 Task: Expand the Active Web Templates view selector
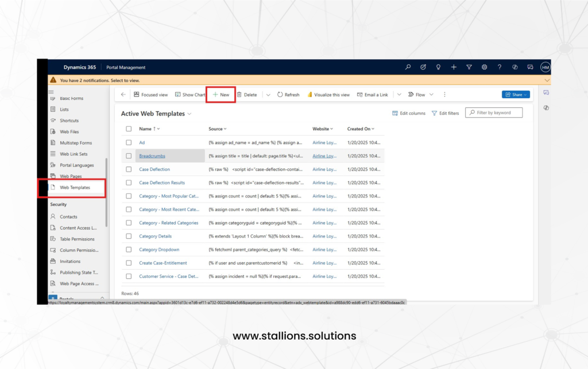[189, 114]
